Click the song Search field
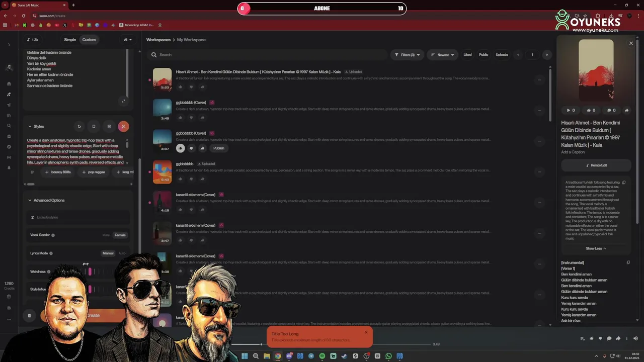 (x=268, y=55)
